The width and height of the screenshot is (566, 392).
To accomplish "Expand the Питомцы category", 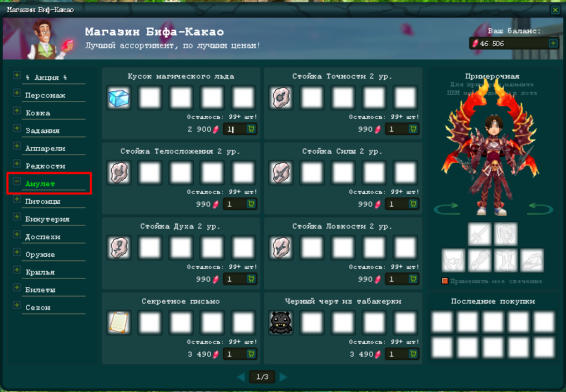I will [16, 199].
